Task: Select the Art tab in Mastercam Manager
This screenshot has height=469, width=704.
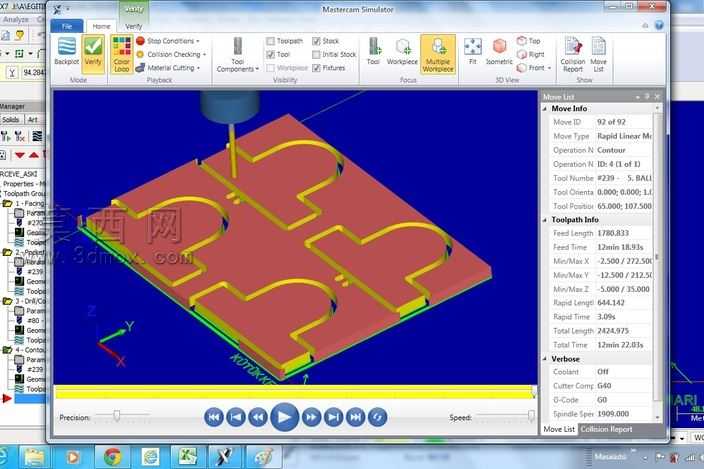Action: (x=32, y=120)
